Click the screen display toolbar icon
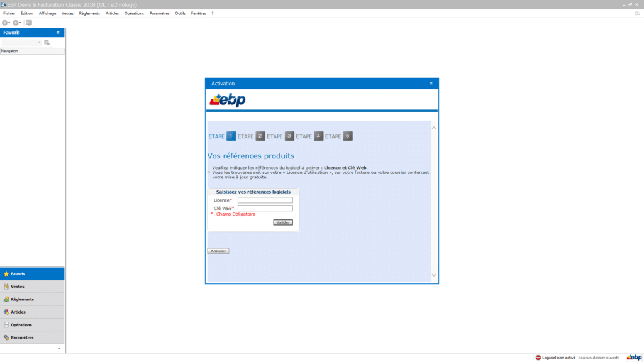This screenshot has width=644, height=362. tap(29, 23)
